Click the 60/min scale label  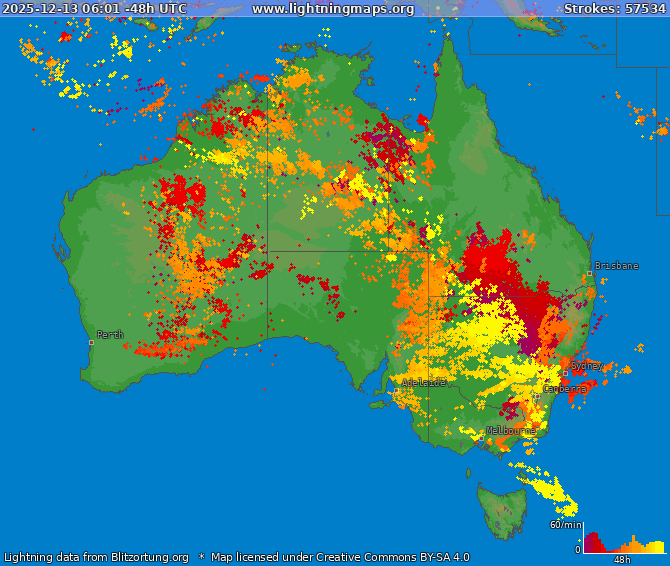click(x=565, y=524)
